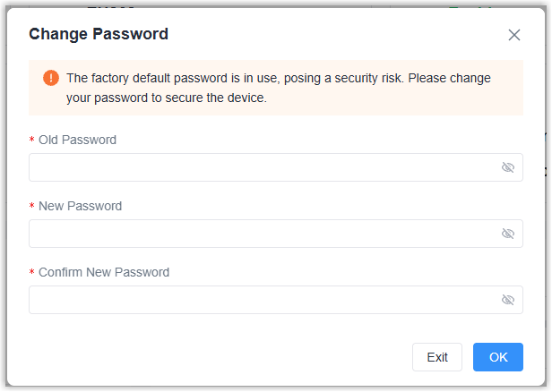552x392 pixels.
Task: Click the orange warning exclamation icon
Action: [50, 78]
